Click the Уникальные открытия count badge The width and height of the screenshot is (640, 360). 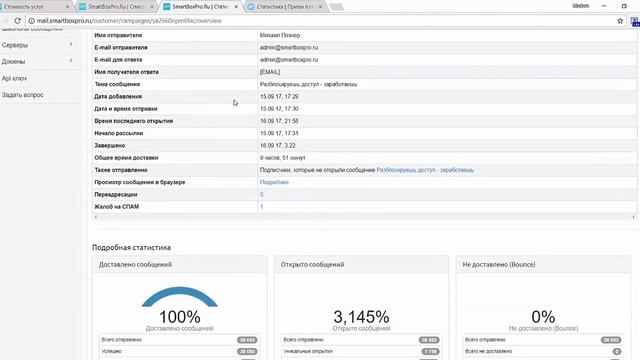(x=430, y=351)
